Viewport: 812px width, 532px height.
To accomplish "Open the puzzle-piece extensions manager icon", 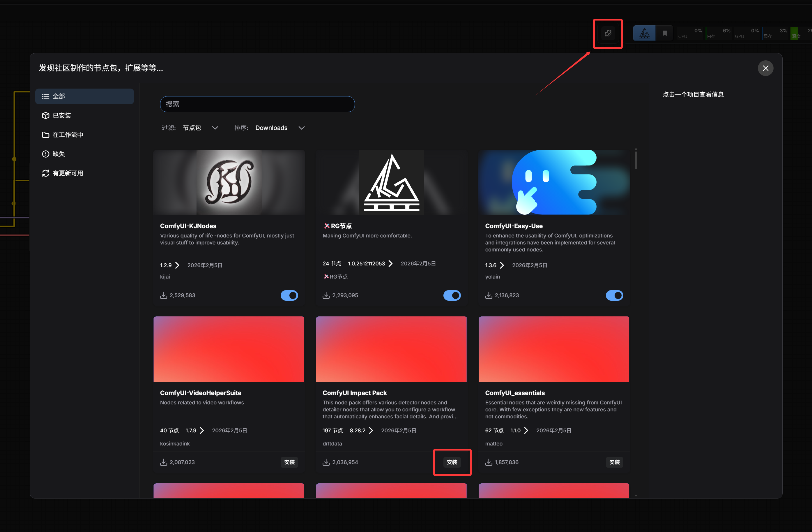I will (608, 34).
